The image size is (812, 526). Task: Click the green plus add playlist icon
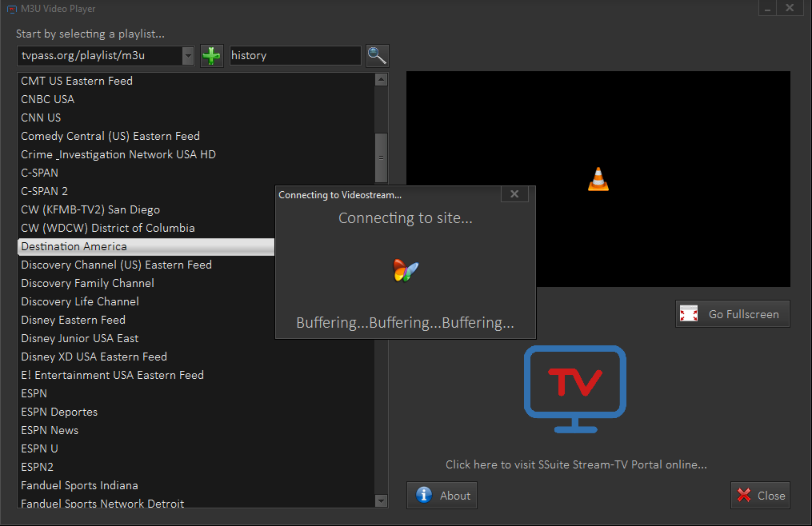click(x=212, y=56)
